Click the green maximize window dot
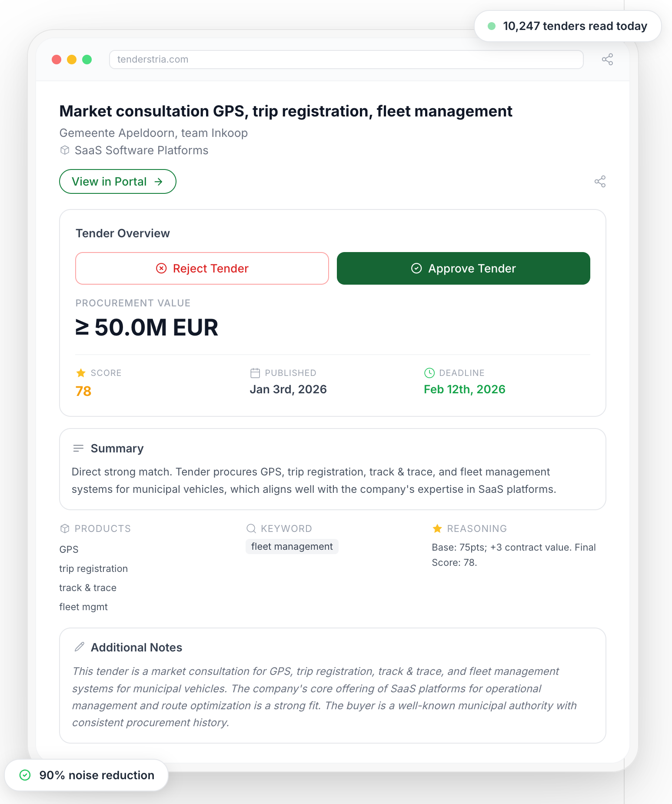Viewport: 672px width, 804px height. [87, 60]
